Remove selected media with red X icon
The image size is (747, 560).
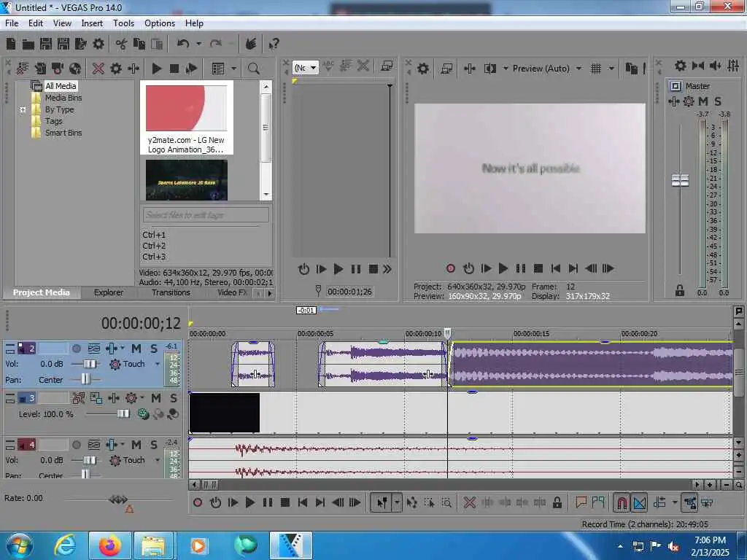pyautogui.click(x=98, y=69)
